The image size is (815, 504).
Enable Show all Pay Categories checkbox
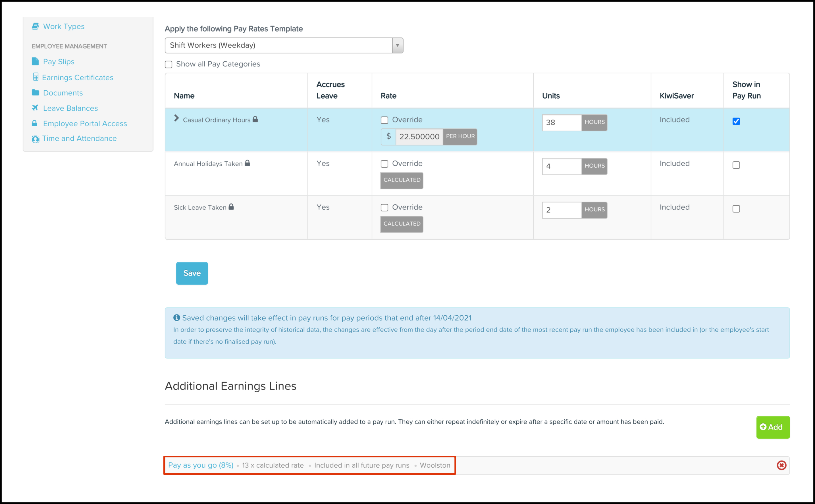click(169, 64)
